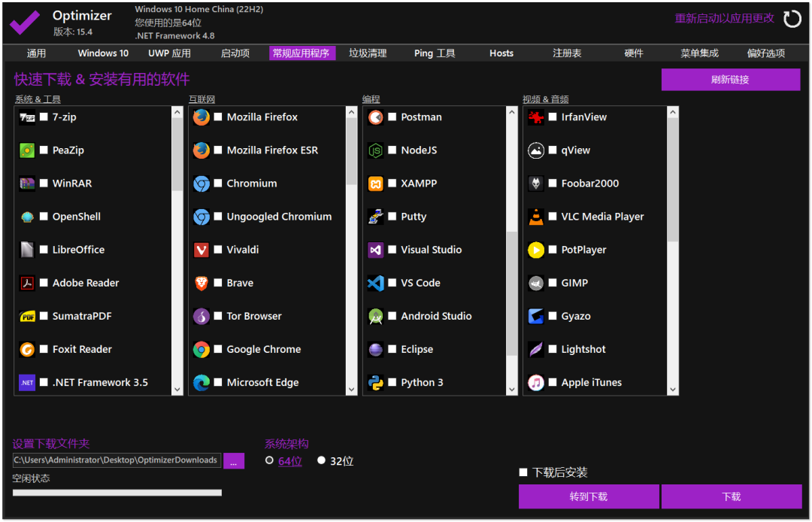Viewport: 812px width, 522px height.
Task: Click the Vivaldi browser icon
Action: 201,250
